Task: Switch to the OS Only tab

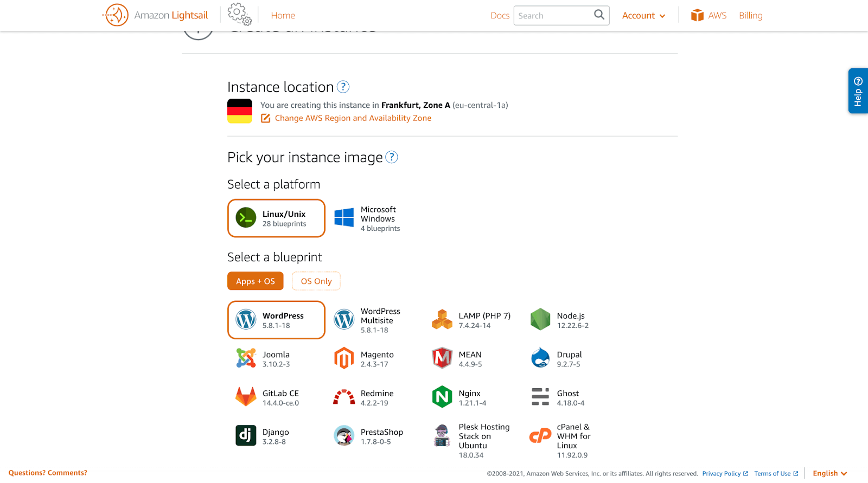Action: click(x=316, y=281)
